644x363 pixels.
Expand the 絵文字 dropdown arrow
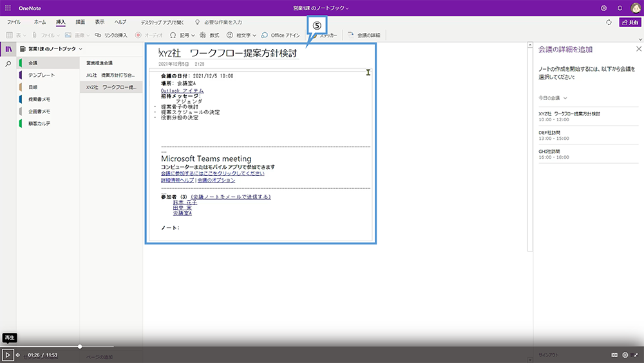tap(254, 35)
